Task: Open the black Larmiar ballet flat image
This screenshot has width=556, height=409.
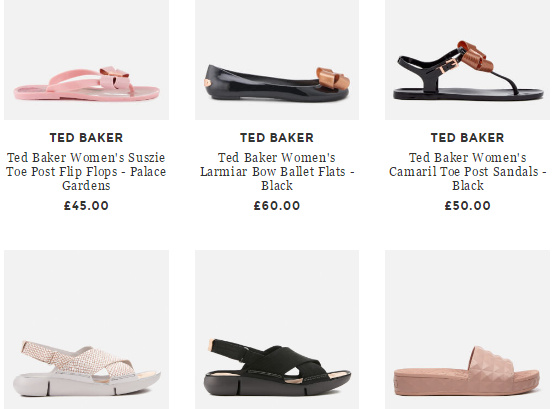Action: [x=277, y=60]
